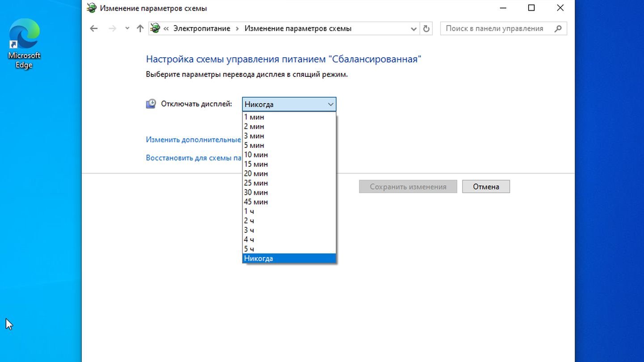Expand address bar history dropdown
Image resolution: width=644 pixels, height=362 pixels.
414,29
